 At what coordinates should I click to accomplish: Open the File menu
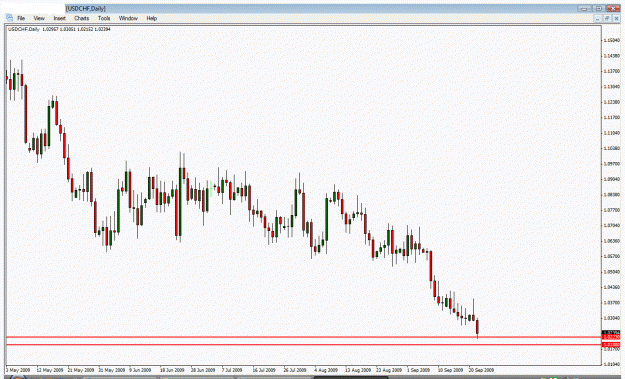coord(21,18)
